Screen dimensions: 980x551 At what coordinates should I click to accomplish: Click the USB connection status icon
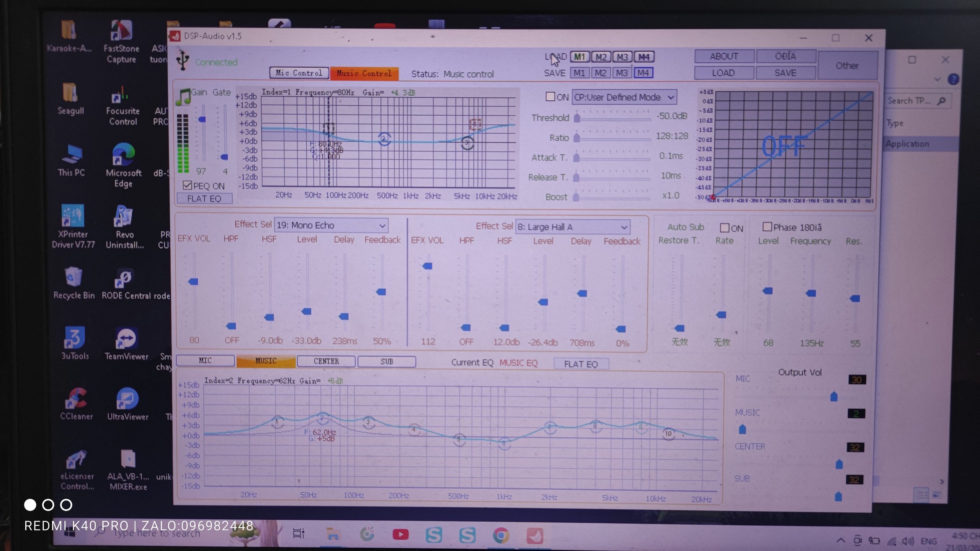183,60
